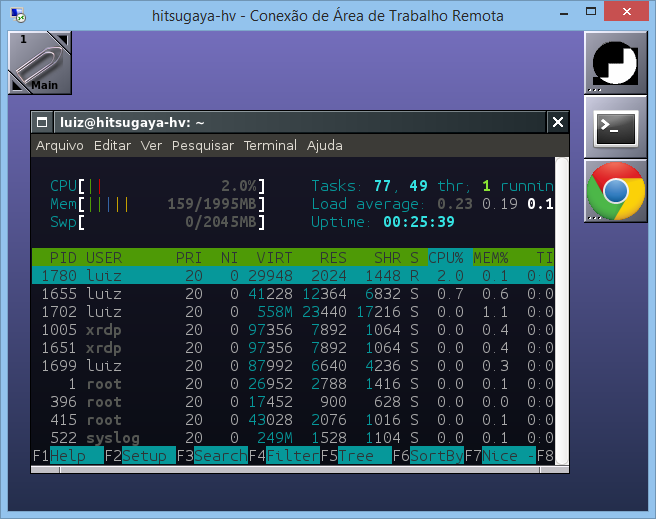Sort by the SHR column header
The width and height of the screenshot is (656, 519).
pos(387,258)
